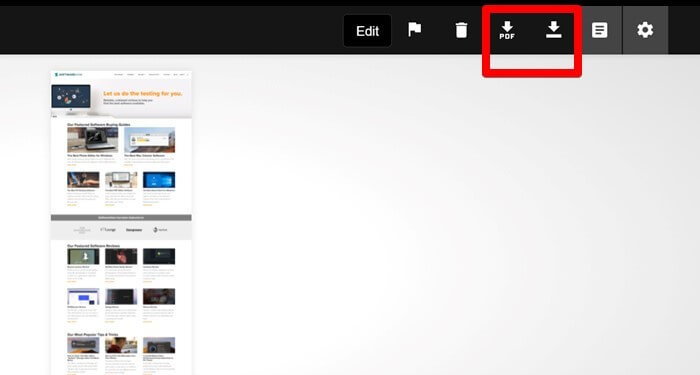Download the capture as an image
Viewport: 700px width, 375px height.
pyautogui.click(x=554, y=30)
